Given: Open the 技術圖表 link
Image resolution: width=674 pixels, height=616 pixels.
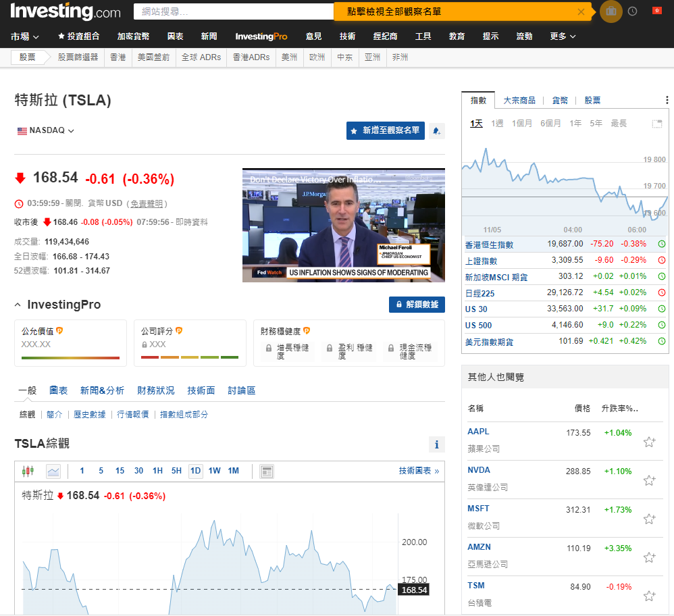Looking at the screenshot, I should 418,471.
